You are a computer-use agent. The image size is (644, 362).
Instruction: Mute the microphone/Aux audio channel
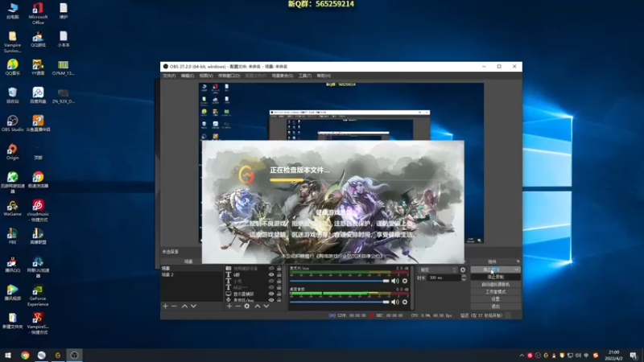tap(395, 281)
